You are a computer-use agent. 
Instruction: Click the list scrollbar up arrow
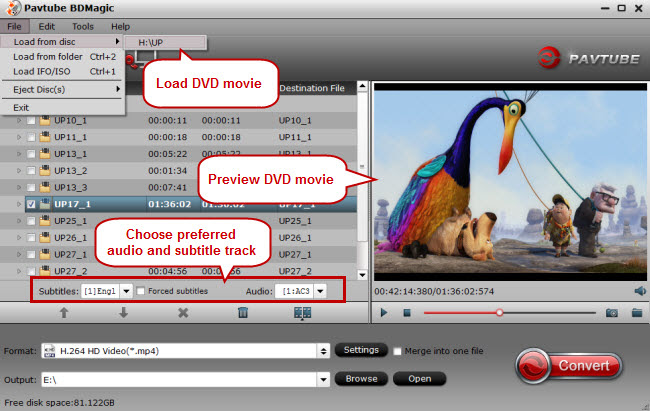pos(362,86)
